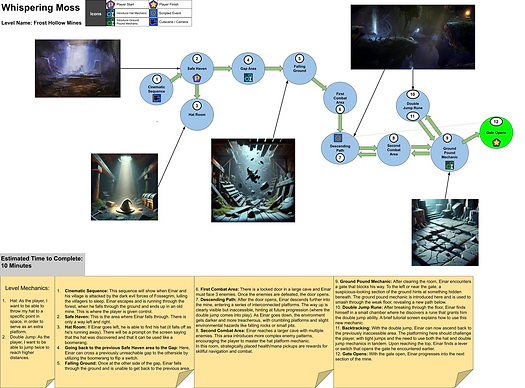Select the Hat Room node
525x388 pixels.
point(197,114)
